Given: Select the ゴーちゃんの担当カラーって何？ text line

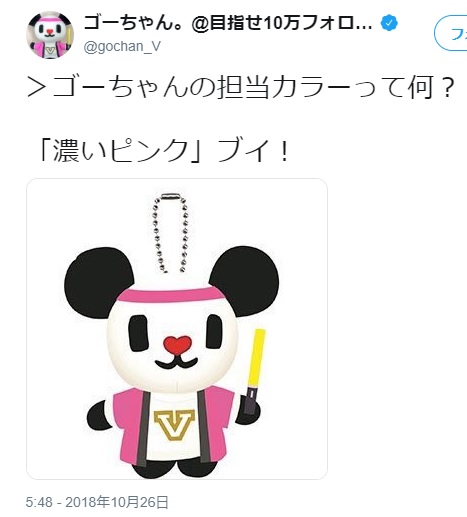Looking at the screenshot, I should pos(241,87).
